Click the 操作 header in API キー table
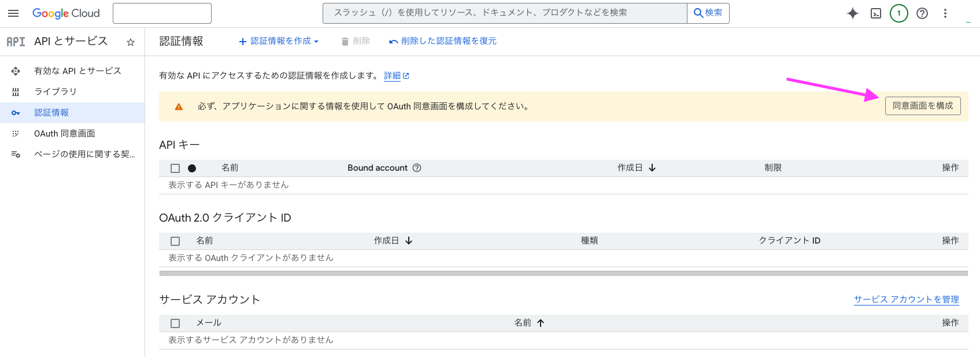This screenshot has width=980, height=357. 951,168
